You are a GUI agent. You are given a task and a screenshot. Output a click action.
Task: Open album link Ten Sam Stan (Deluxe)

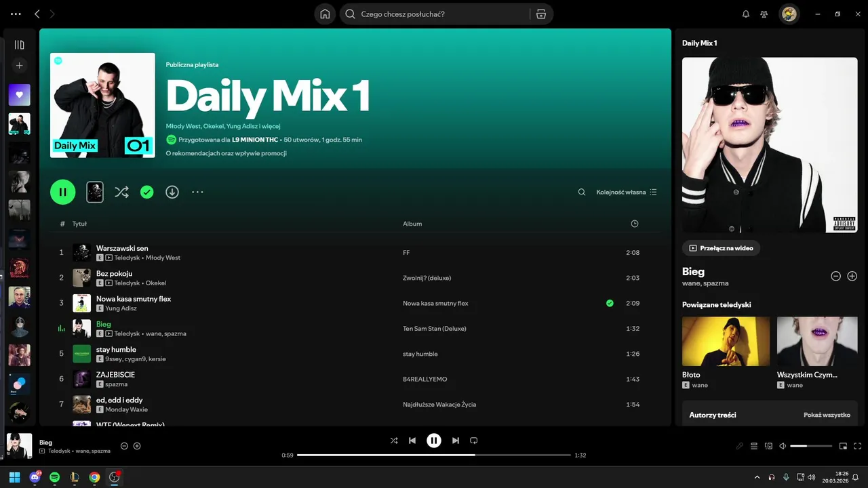[434, 329]
